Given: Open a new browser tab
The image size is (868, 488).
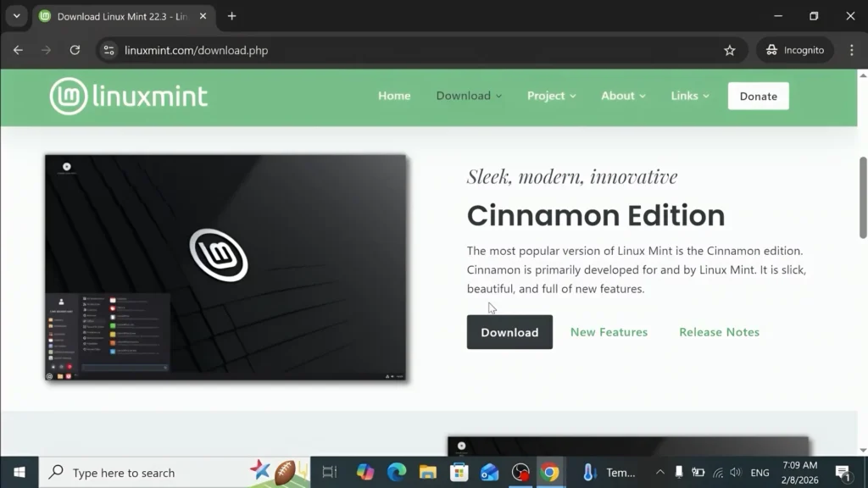Looking at the screenshot, I should pos(232,16).
